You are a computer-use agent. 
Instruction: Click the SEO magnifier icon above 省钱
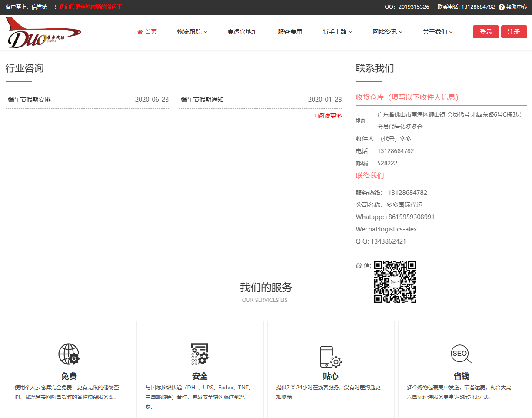coord(461,354)
